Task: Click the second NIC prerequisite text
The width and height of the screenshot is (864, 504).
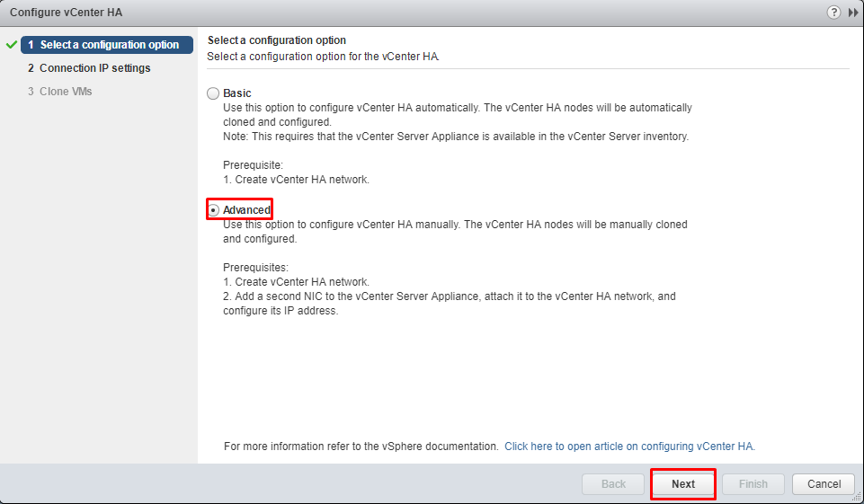Action: pos(449,304)
